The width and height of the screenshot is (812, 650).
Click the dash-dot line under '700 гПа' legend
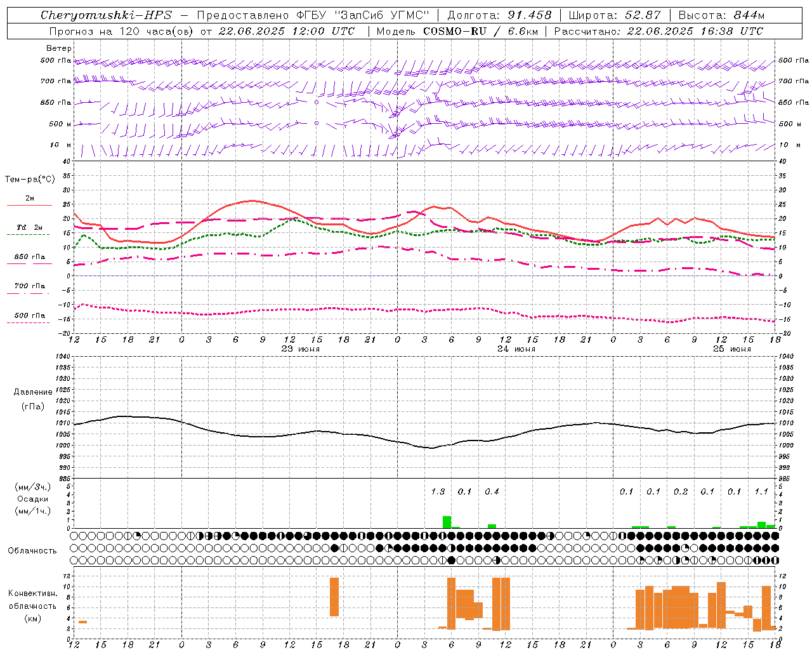(x=28, y=293)
